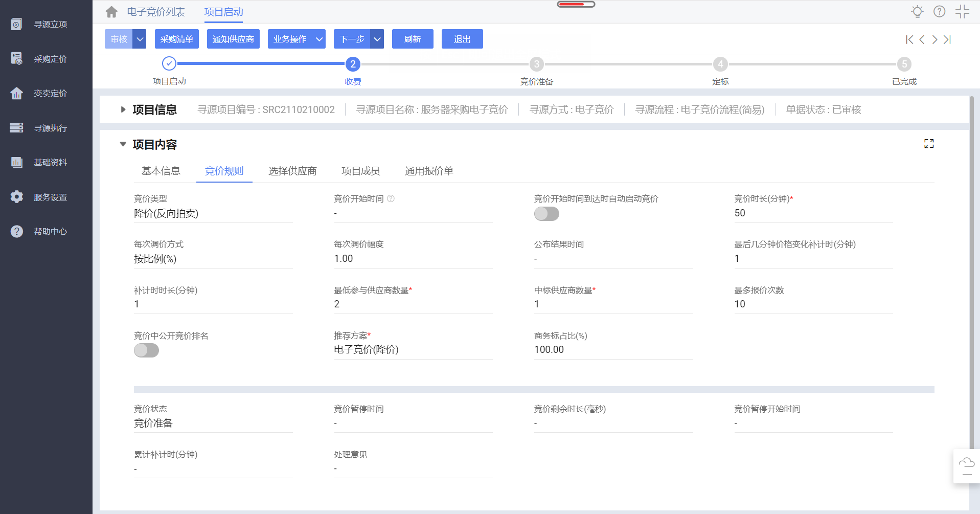Click step 5 已完成 circle
This screenshot has height=514, width=980.
coord(904,64)
